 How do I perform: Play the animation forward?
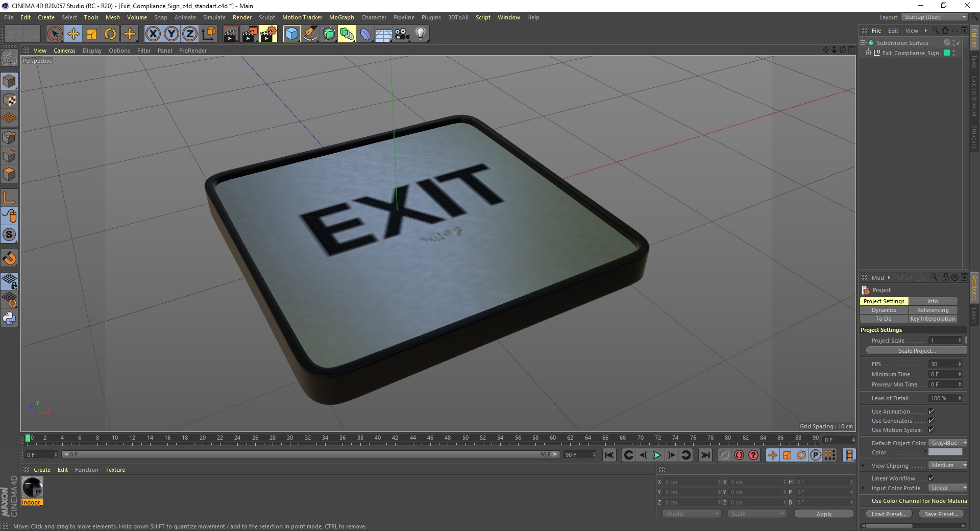[x=657, y=455]
